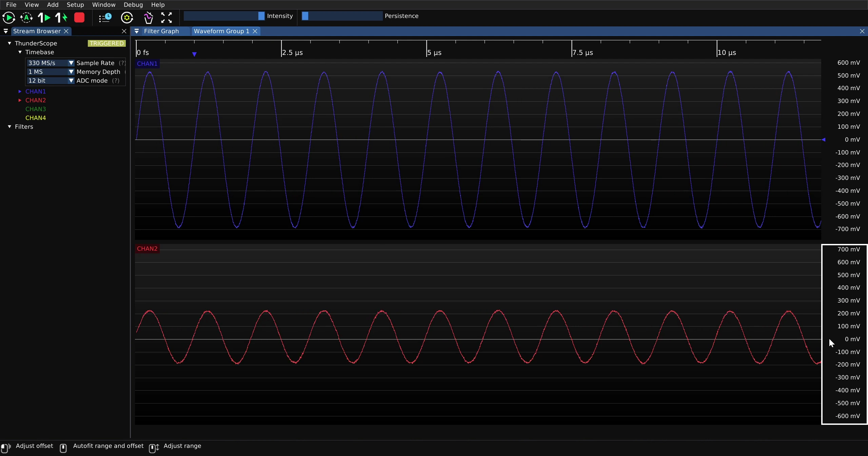Click the CHAN1 waveform label
The height and width of the screenshot is (456, 868).
click(x=147, y=64)
